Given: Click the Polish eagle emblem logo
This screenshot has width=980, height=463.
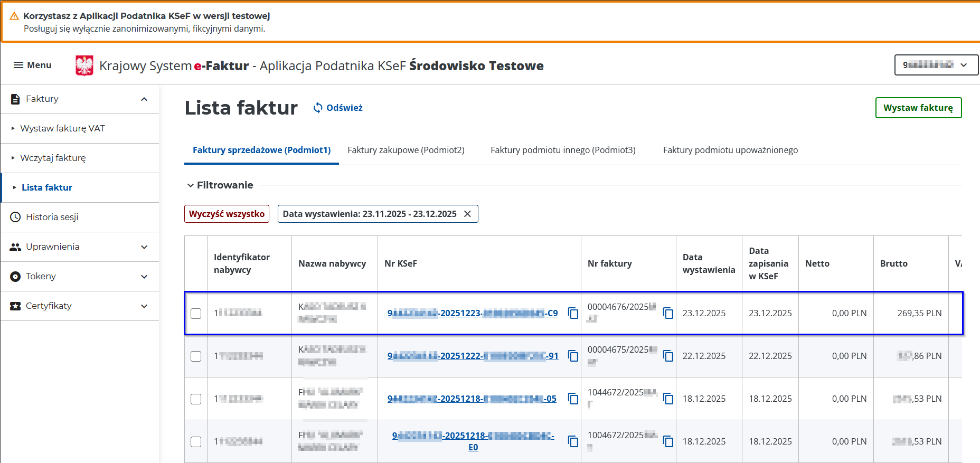Looking at the screenshot, I should point(84,65).
